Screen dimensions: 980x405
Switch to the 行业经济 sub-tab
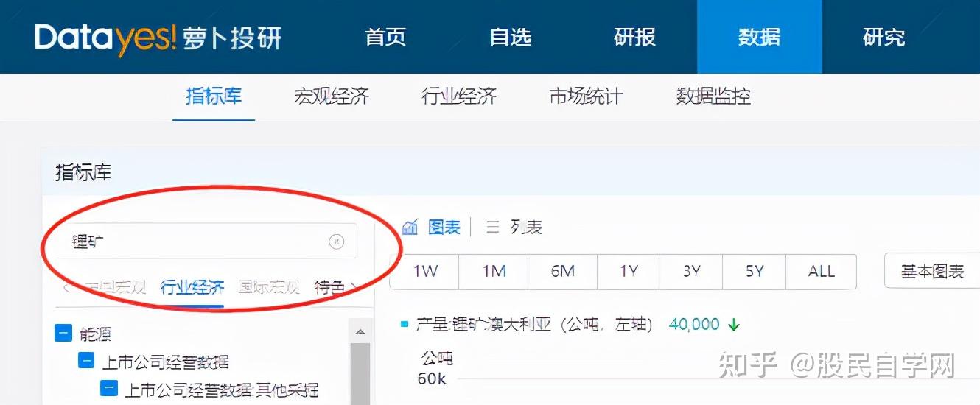(x=459, y=96)
